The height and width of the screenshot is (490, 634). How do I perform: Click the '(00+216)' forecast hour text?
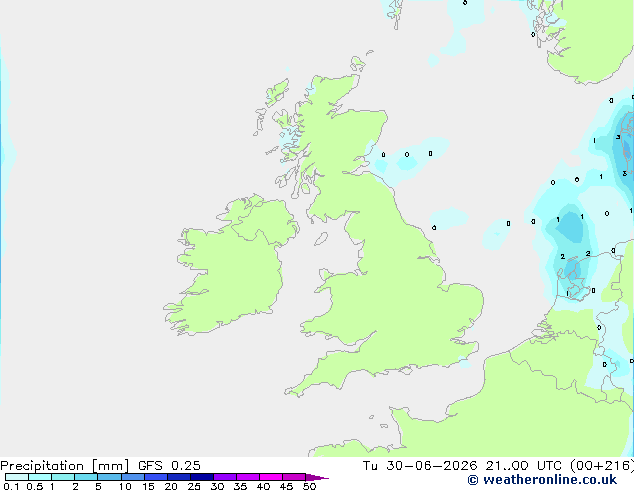602,466
